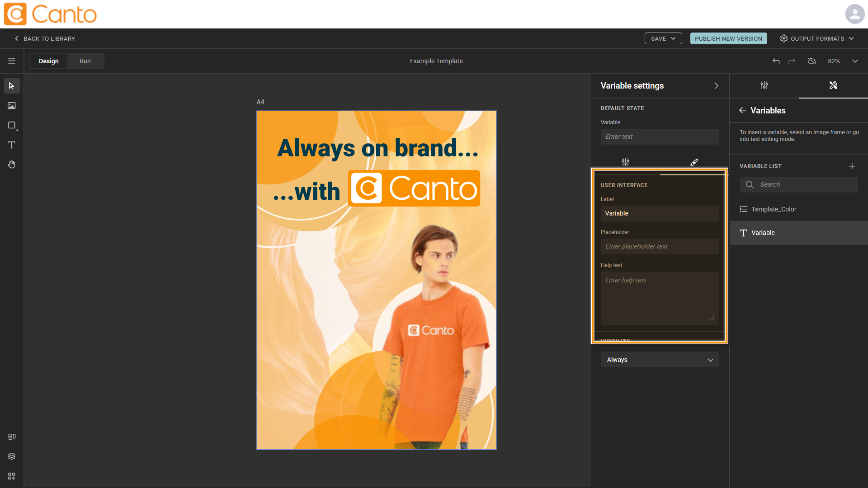The height and width of the screenshot is (488, 868).
Task: Open the layout panel icon in left sidebar
Action: point(12,436)
